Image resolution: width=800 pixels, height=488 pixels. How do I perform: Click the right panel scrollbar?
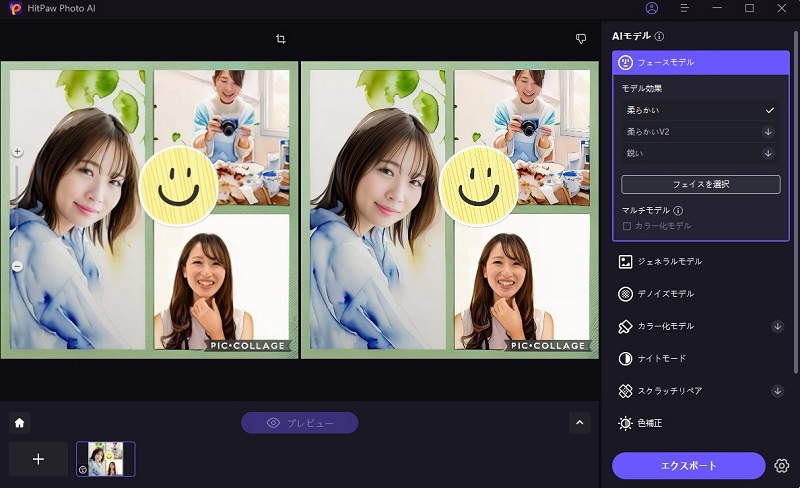[795, 202]
